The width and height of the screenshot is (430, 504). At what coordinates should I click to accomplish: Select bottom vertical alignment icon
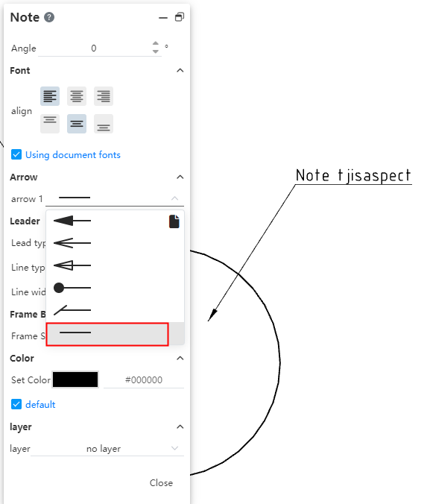click(x=104, y=124)
